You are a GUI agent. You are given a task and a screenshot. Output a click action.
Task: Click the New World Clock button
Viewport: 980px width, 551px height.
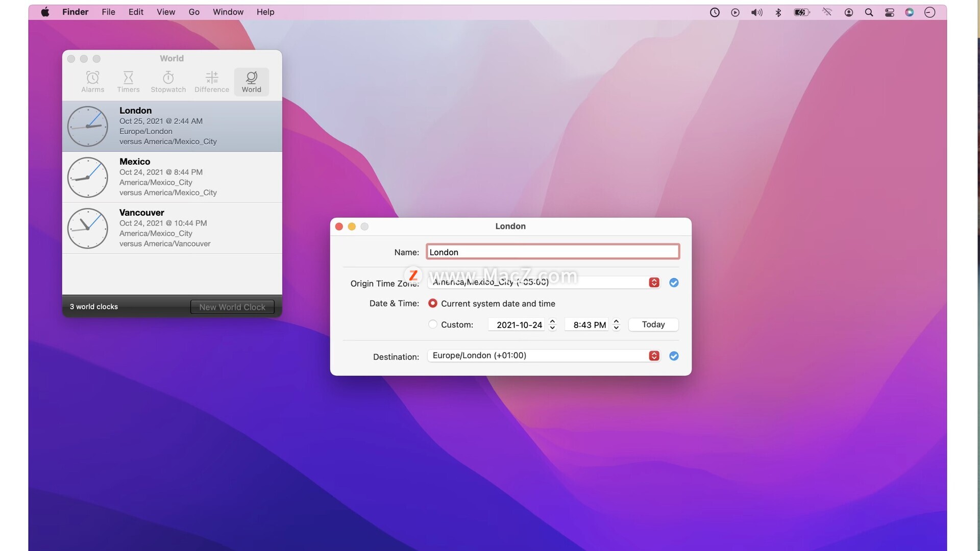click(x=232, y=307)
